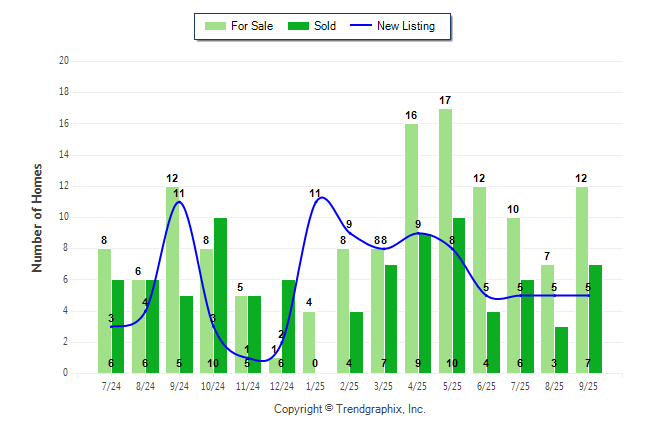
Task: Toggle the New Listing series legend label
Action: 405,26
